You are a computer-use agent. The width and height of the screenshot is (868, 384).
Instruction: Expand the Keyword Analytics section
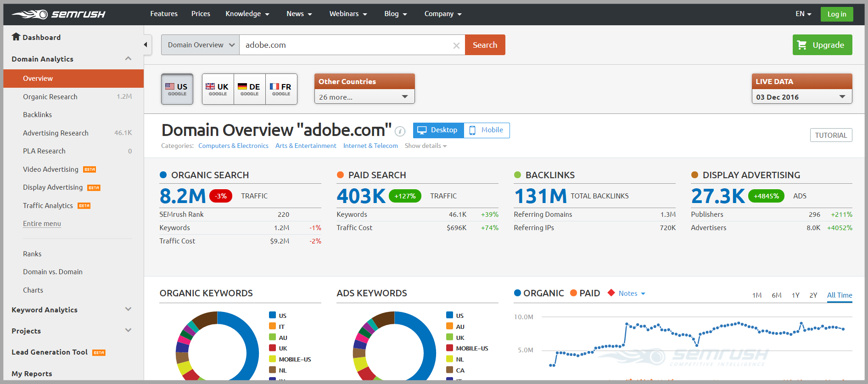coord(128,309)
